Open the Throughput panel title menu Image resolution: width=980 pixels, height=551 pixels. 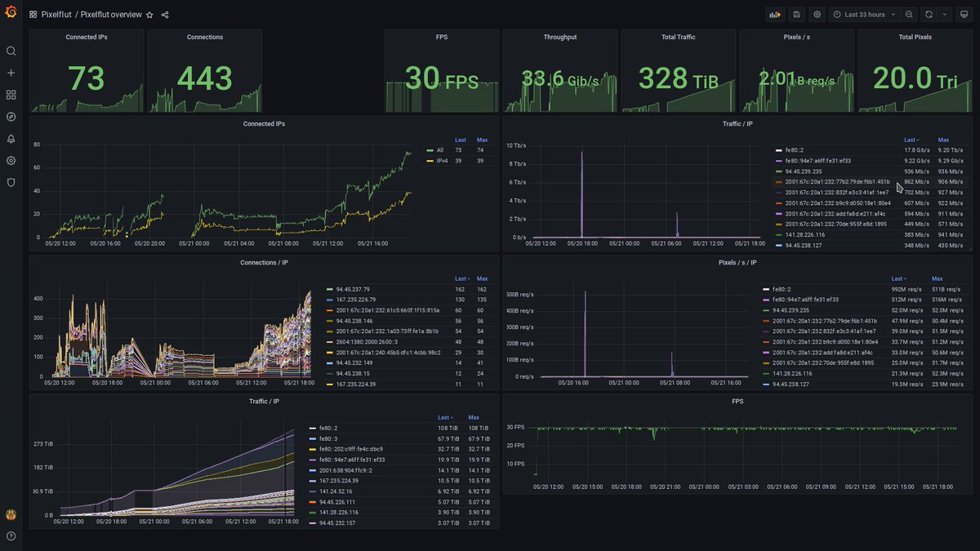[560, 38]
